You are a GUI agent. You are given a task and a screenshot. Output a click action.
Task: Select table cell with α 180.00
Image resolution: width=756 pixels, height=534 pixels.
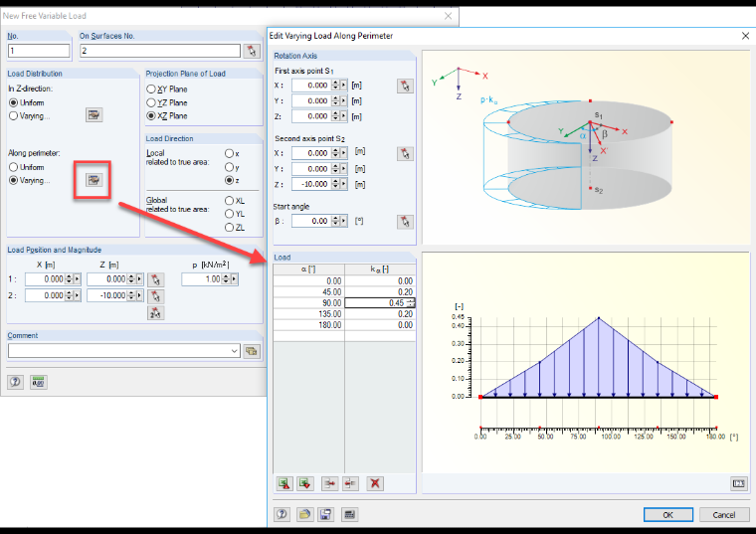coord(309,325)
